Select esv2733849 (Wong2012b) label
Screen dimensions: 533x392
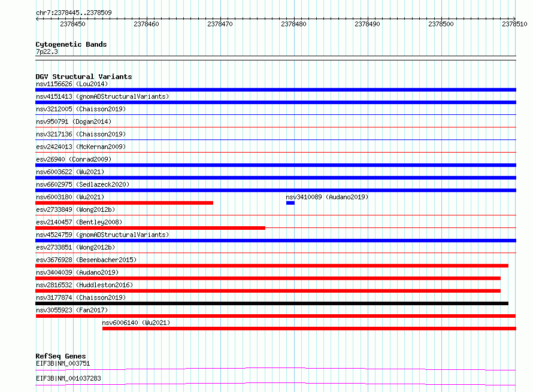[x=75, y=209]
